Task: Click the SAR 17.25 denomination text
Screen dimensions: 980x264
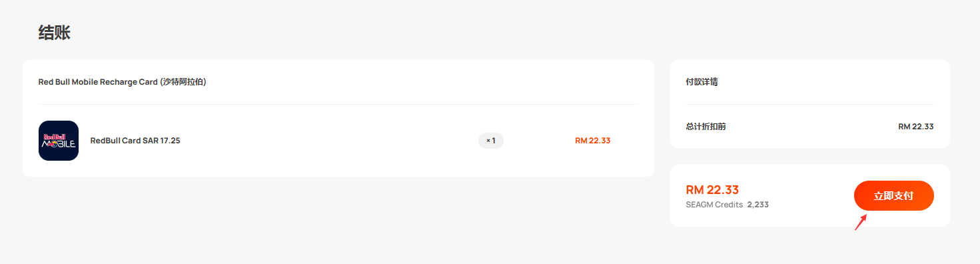Action: [161, 141]
